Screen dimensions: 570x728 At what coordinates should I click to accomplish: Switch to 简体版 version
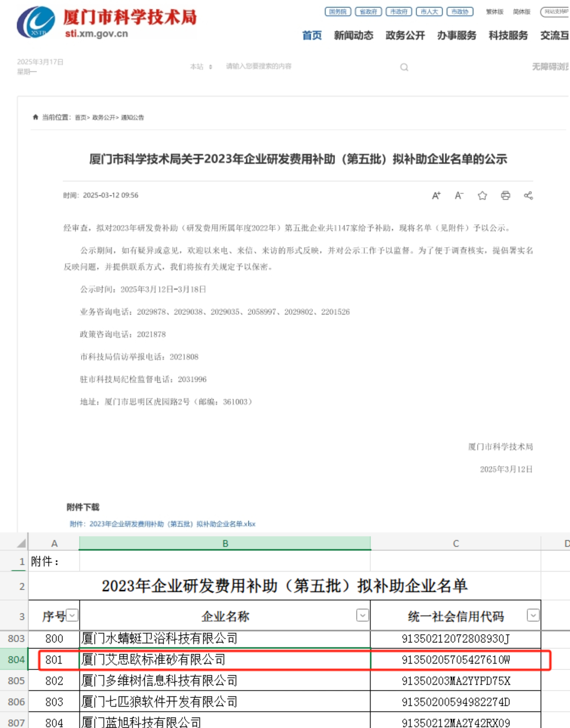pos(522,12)
